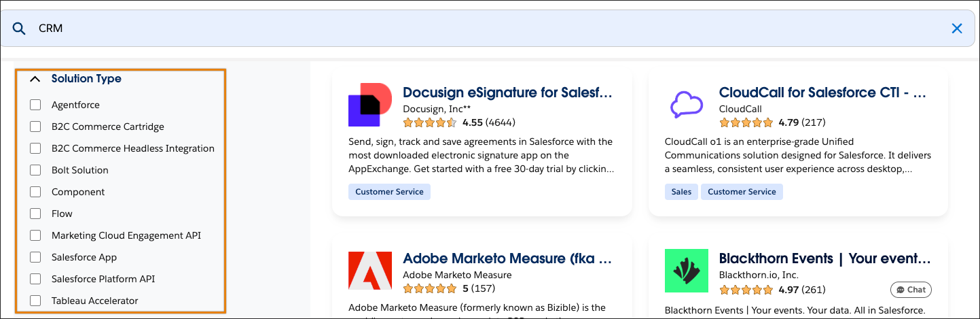Focus the CRM search input field
This screenshot has width=980, height=319.
point(488,29)
